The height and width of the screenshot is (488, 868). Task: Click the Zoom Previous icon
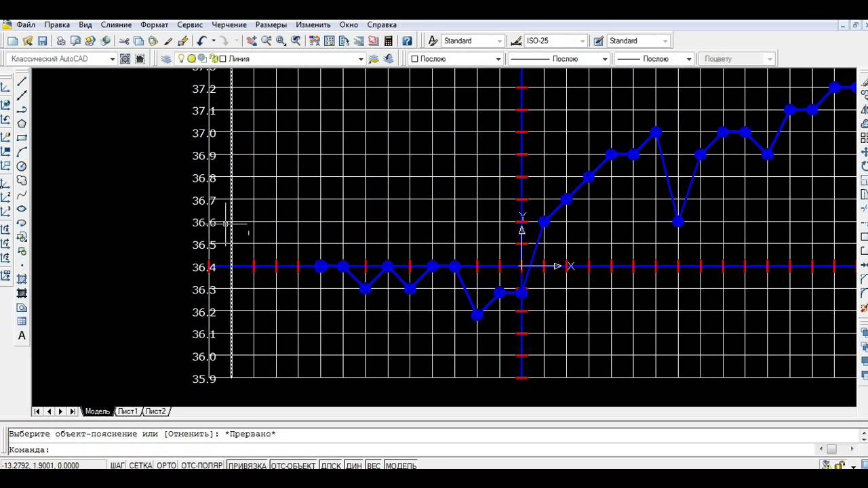coord(296,41)
